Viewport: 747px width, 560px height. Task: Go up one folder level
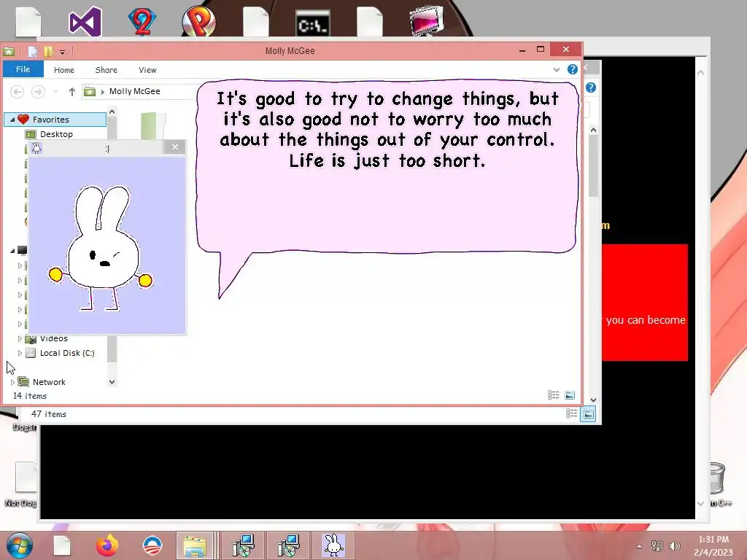click(x=72, y=91)
